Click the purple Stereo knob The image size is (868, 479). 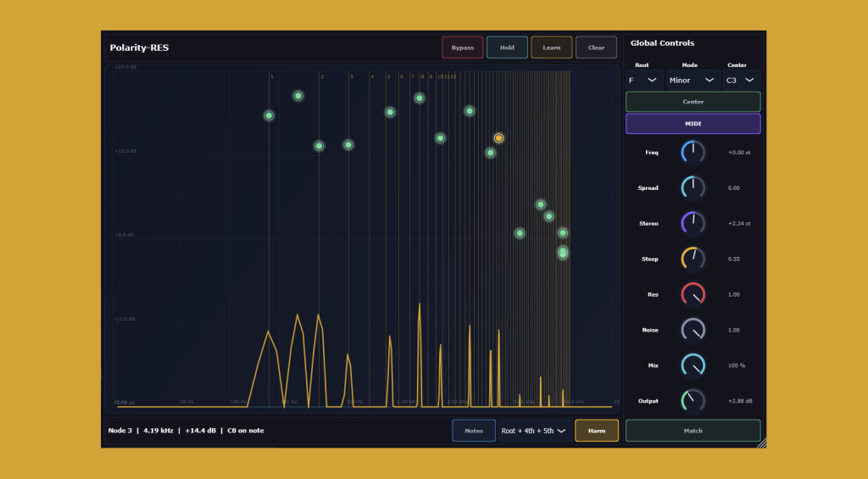pos(693,223)
